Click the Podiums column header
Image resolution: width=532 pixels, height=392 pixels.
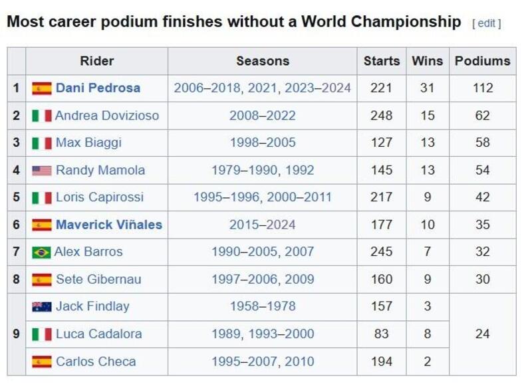(x=482, y=61)
